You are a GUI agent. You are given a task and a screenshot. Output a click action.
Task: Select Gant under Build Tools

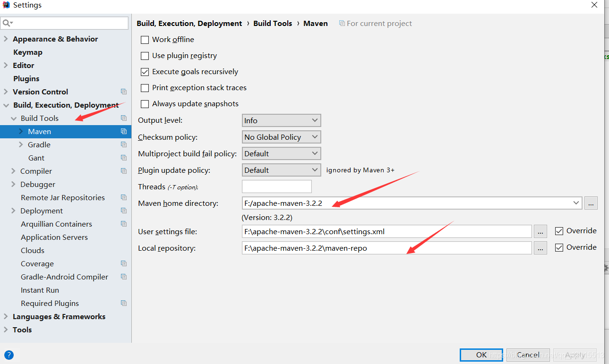[36, 158]
